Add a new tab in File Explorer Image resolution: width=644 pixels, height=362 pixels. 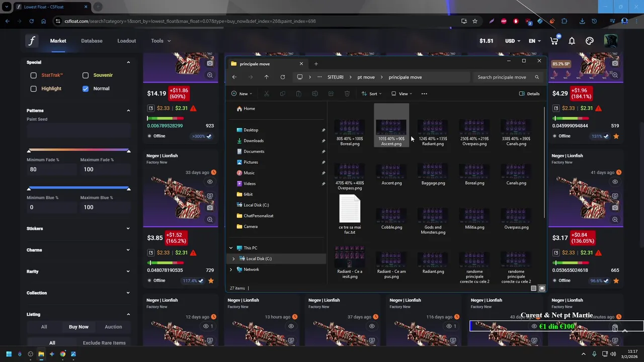pyautogui.click(x=316, y=64)
